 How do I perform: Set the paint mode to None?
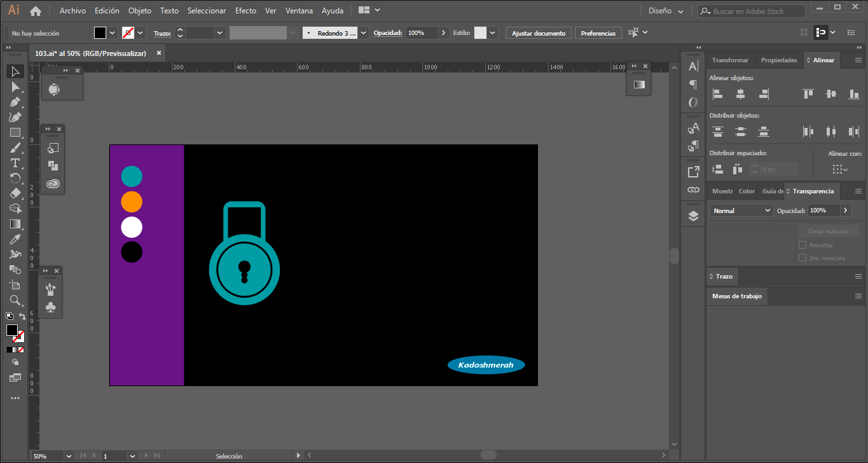pos(21,350)
